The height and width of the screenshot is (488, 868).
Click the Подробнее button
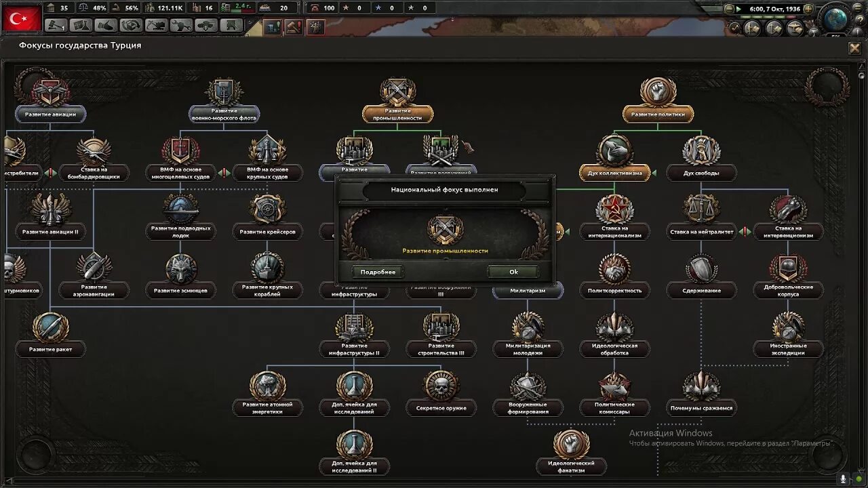click(x=378, y=272)
